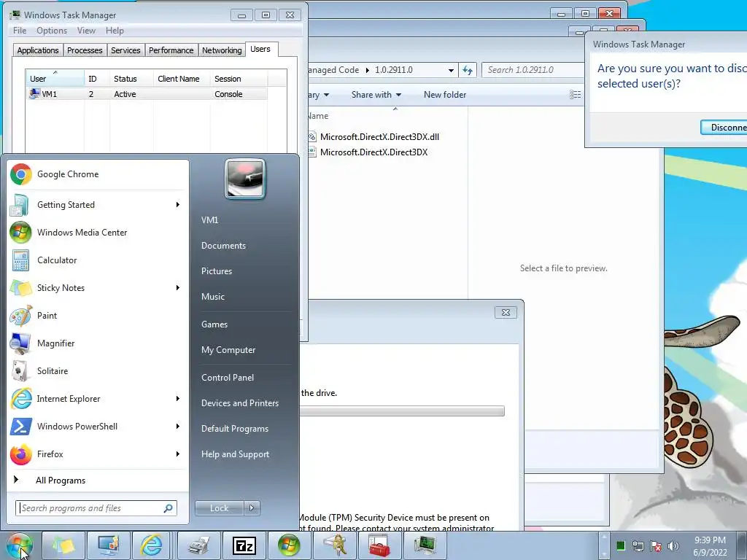Viewport: 747px width, 560px height.
Task: Click the Action Center flag tray icon
Action: point(656,546)
